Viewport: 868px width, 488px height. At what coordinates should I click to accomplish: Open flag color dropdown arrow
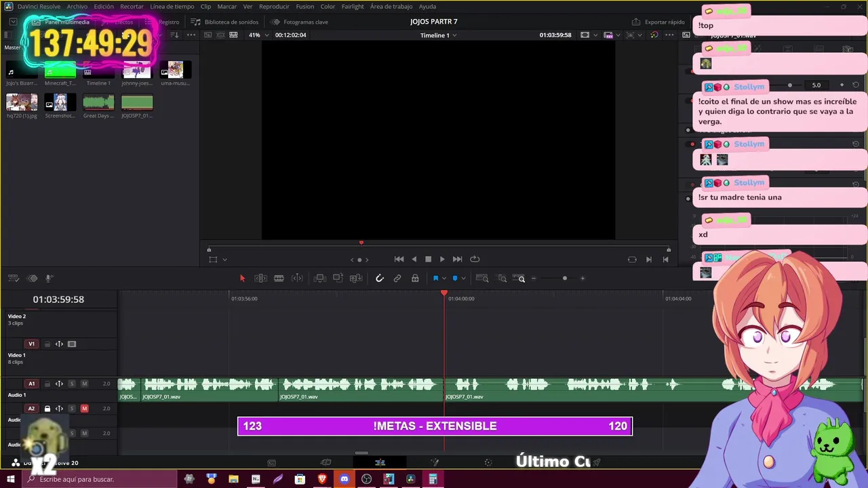[444, 279]
